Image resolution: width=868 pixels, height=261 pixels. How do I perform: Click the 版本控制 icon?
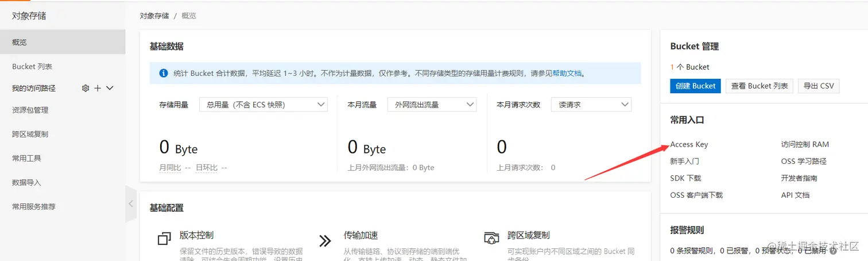click(x=164, y=239)
